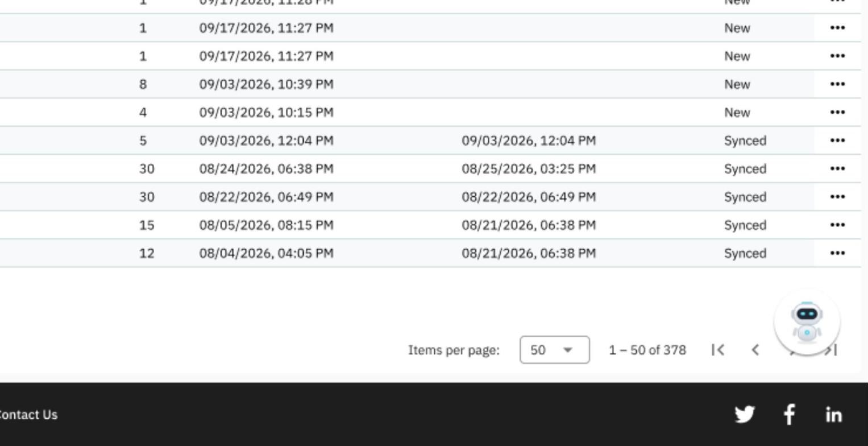Click the Contact Us footer link
Image resolution: width=868 pixels, height=446 pixels.
click(27, 415)
